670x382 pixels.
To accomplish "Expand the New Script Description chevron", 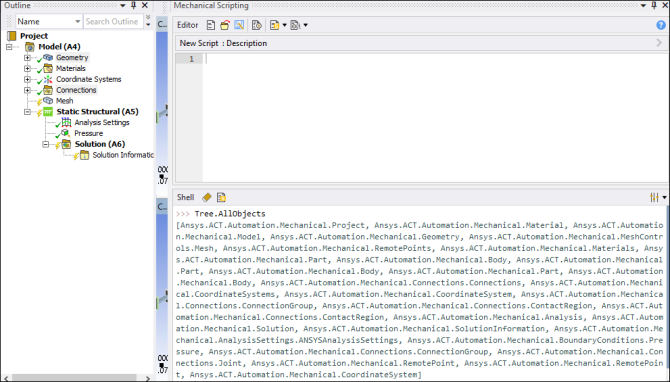I will coord(659,43).
